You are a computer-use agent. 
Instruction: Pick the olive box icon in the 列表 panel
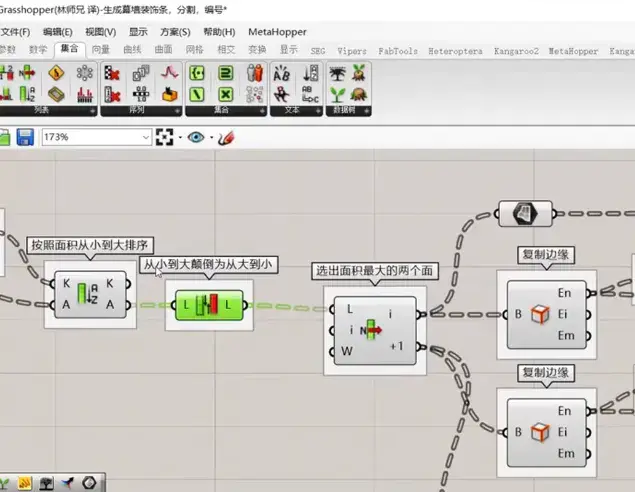point(56,94)
